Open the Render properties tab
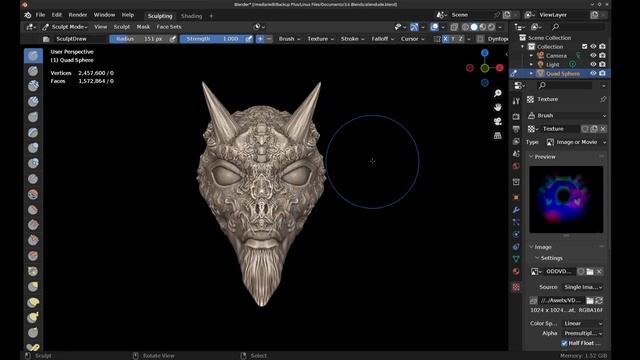Viewport: 640px width, 360px height. click(516, 116)
